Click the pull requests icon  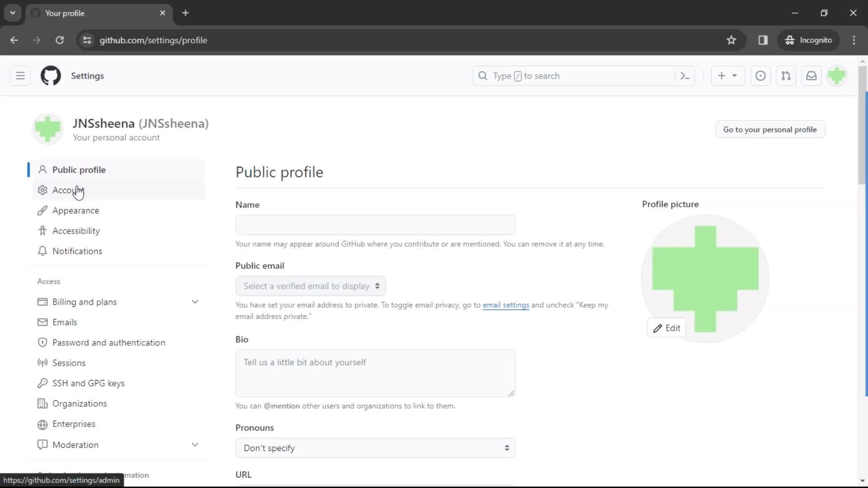(786, 75)
